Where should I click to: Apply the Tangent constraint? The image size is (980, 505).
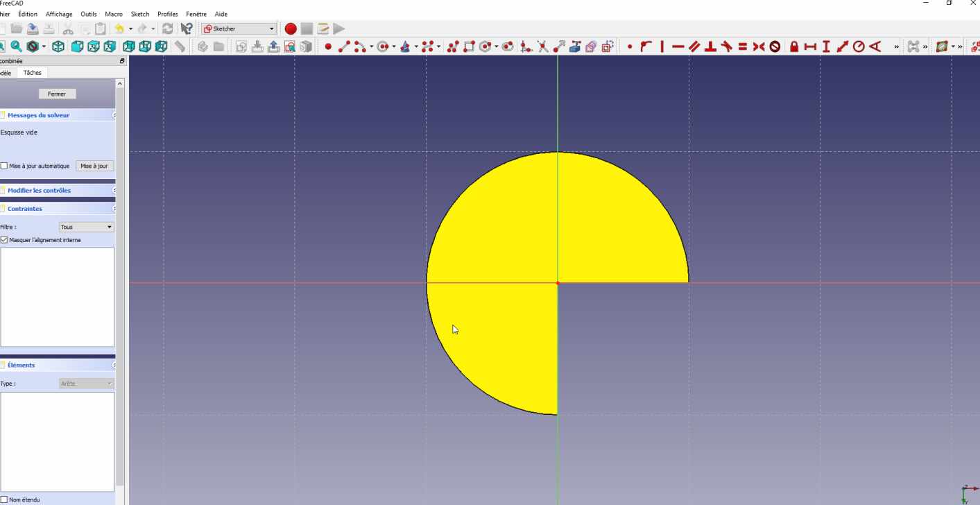coord(727,46)
